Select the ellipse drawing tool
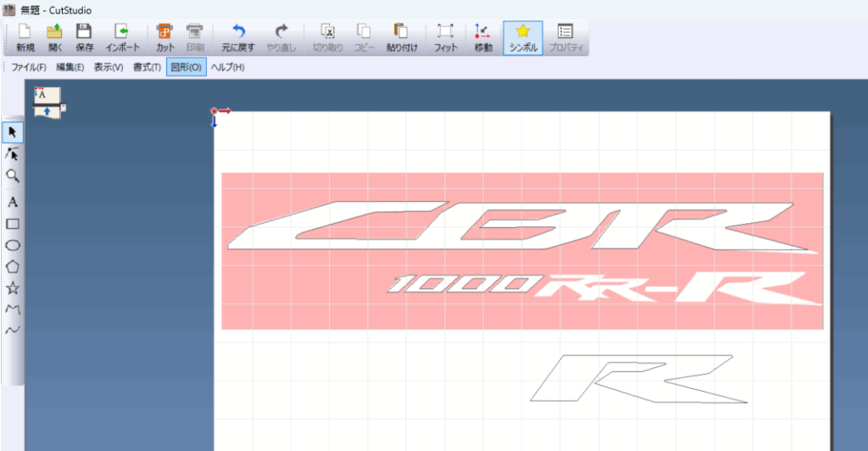This screenshot has height=451, width=868. [x=12, y=245]
